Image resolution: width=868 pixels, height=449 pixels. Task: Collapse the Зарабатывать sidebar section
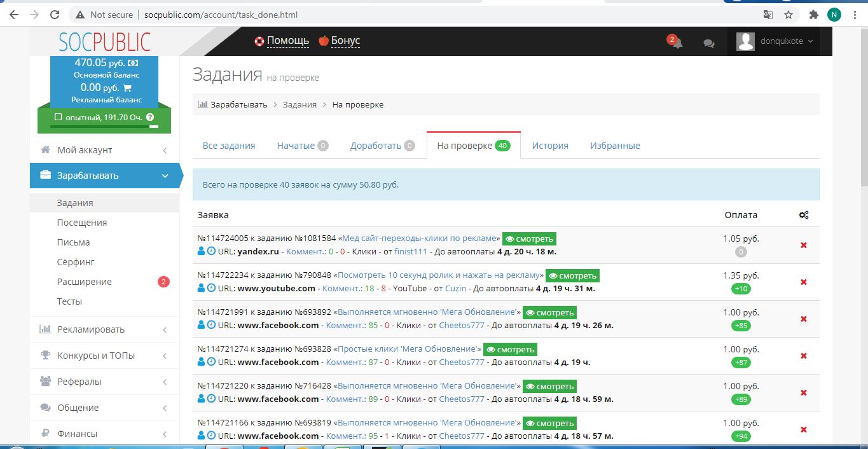tap(104, 176)
